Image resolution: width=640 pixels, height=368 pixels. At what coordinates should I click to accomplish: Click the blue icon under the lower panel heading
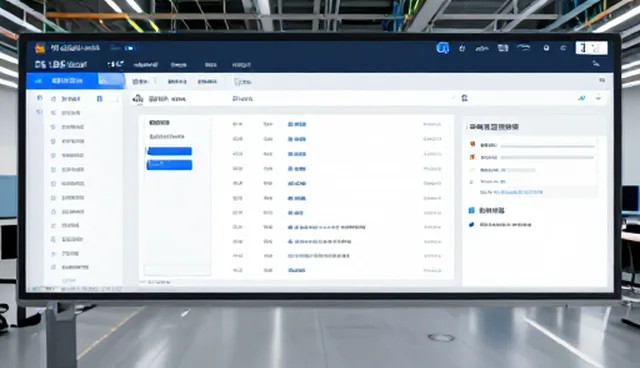471,224
